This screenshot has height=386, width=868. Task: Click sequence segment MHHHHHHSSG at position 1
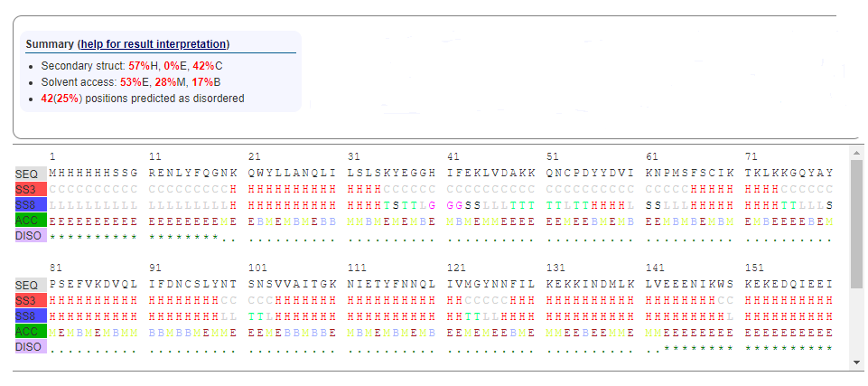[93, 173]
